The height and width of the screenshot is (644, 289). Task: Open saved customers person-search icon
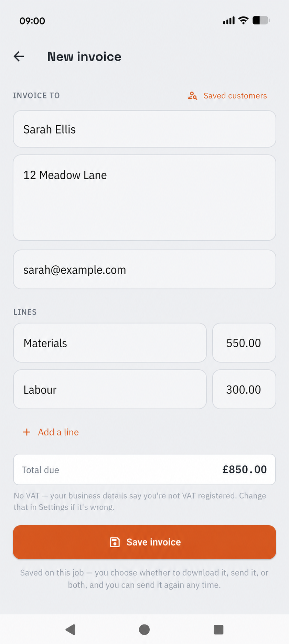coord(193,96)
